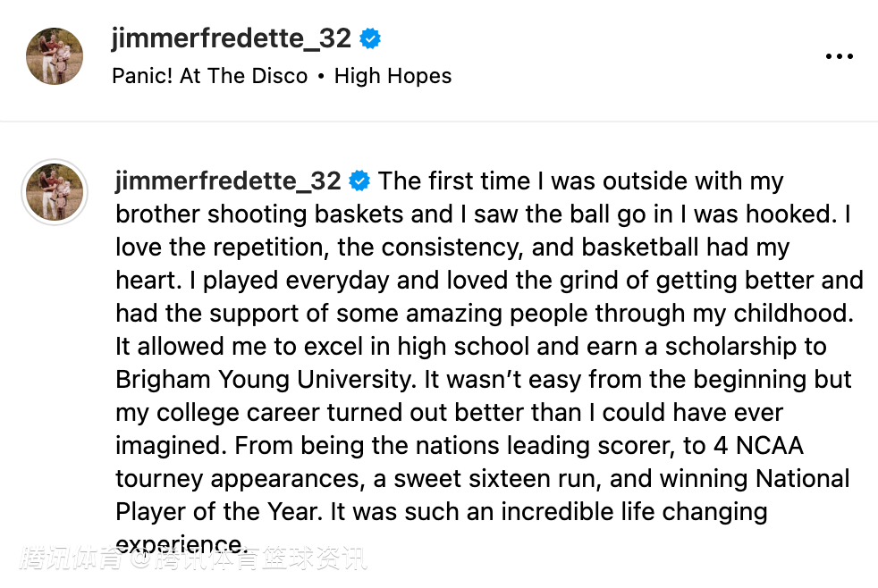Open jimmerfredette_32 profile from the caption username
Image resolution: width=878 pixels, height=588 pixels.
point(228,181)
